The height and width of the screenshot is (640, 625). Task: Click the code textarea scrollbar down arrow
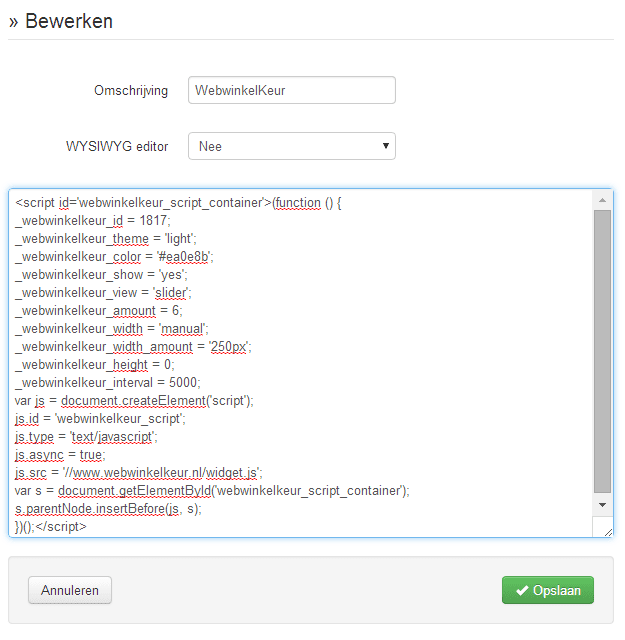point(602,506)
